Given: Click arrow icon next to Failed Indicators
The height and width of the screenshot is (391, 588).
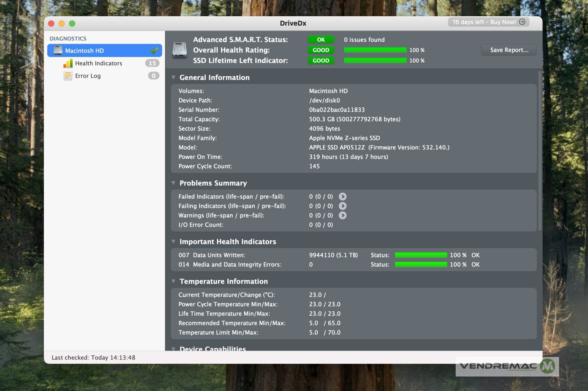Looking at the screenshot, I should (342, 197).
